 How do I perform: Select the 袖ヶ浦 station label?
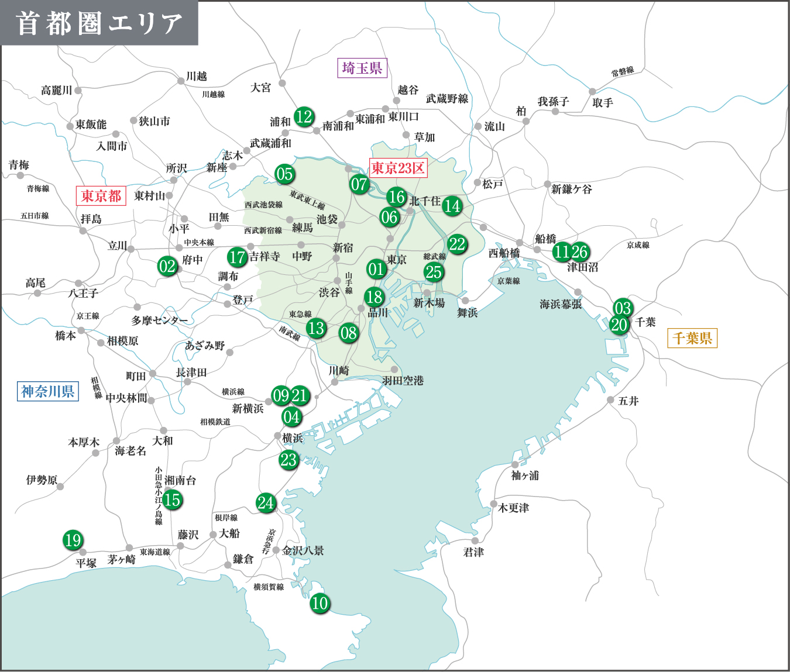point(525,476)
